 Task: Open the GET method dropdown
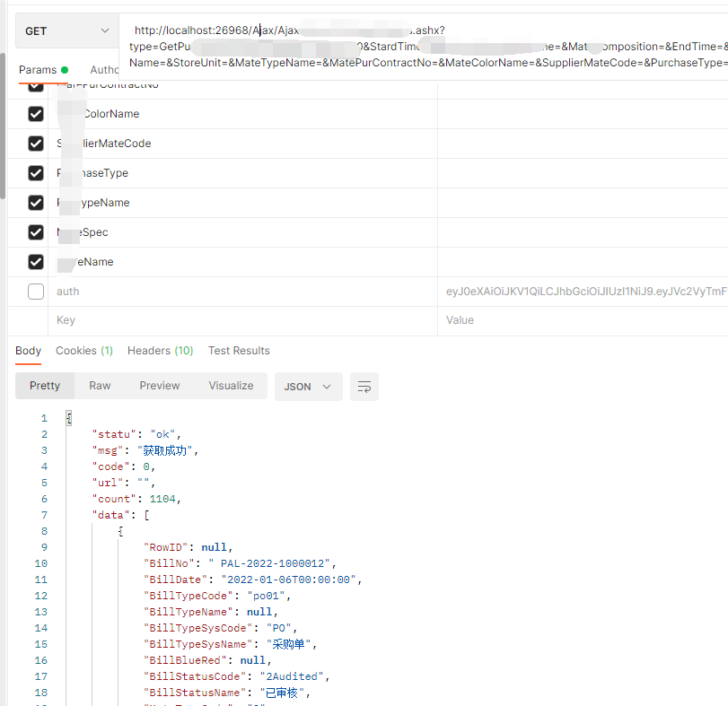66,31
